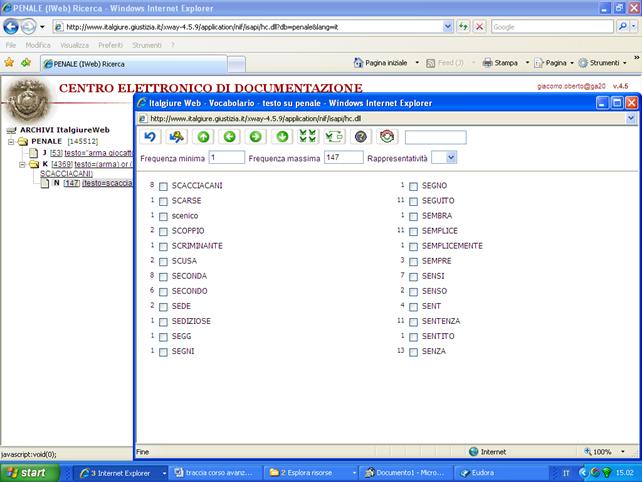
Task: Click the red stop loading icon
Action: point(479,27)
